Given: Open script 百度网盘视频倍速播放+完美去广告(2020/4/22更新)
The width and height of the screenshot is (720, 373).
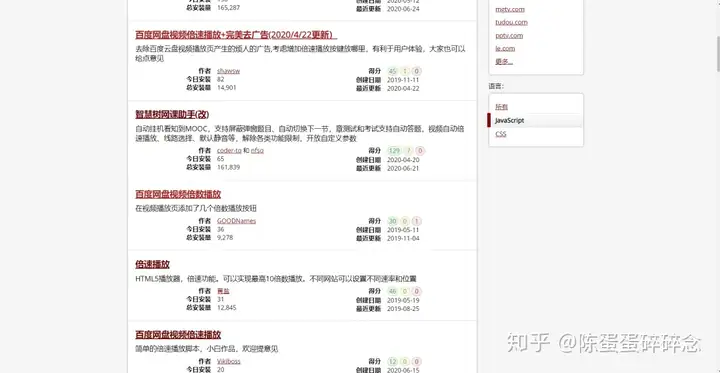Looking at the screenshot, I should (x=236, y=35).
